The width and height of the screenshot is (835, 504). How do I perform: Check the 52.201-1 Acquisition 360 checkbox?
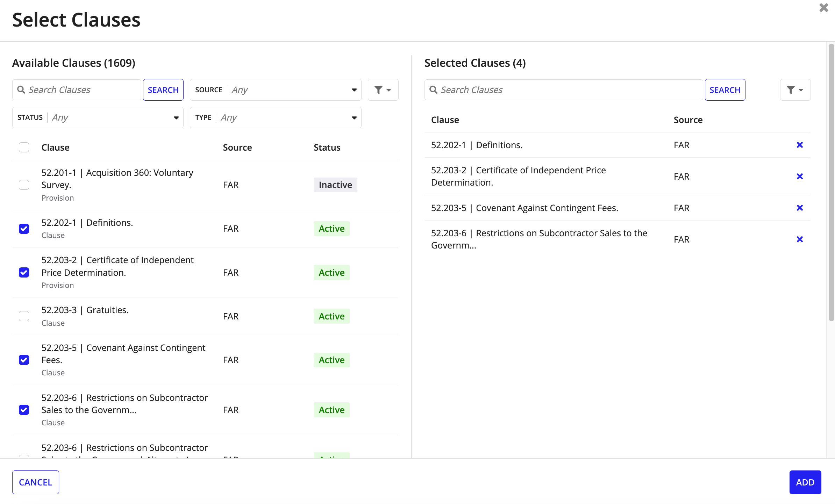(24, 185)
